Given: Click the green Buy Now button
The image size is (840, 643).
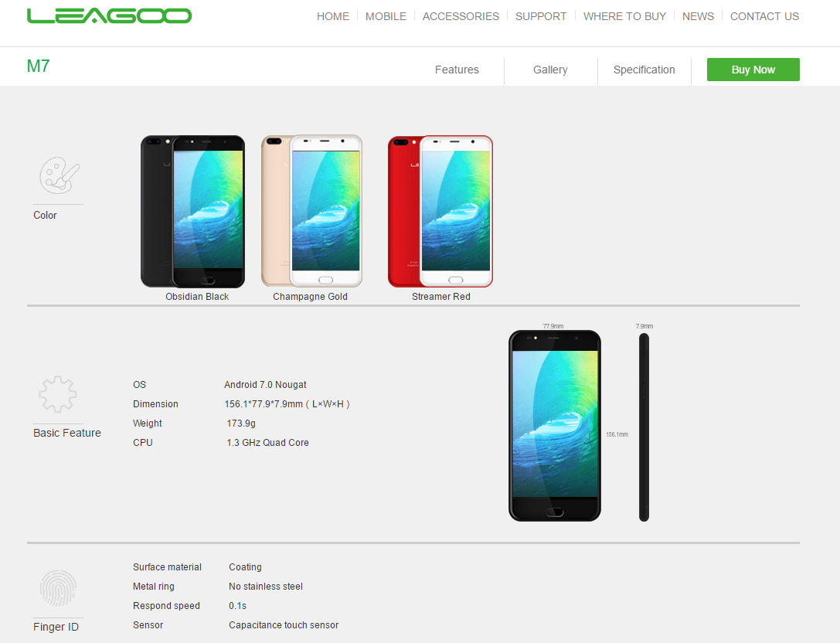Looking at the screenshot, I should click(x=753, y=70).
